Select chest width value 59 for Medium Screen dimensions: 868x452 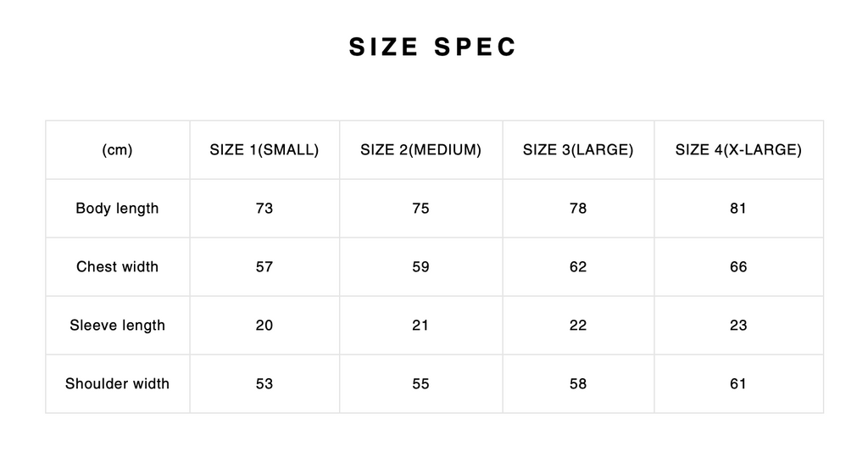point(420,267)
